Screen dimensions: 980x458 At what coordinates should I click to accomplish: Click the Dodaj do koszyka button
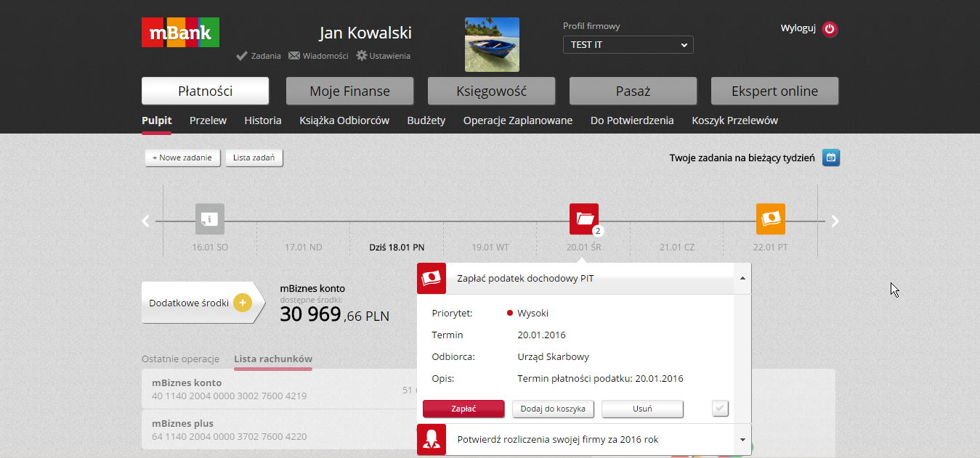pos(554,409)
